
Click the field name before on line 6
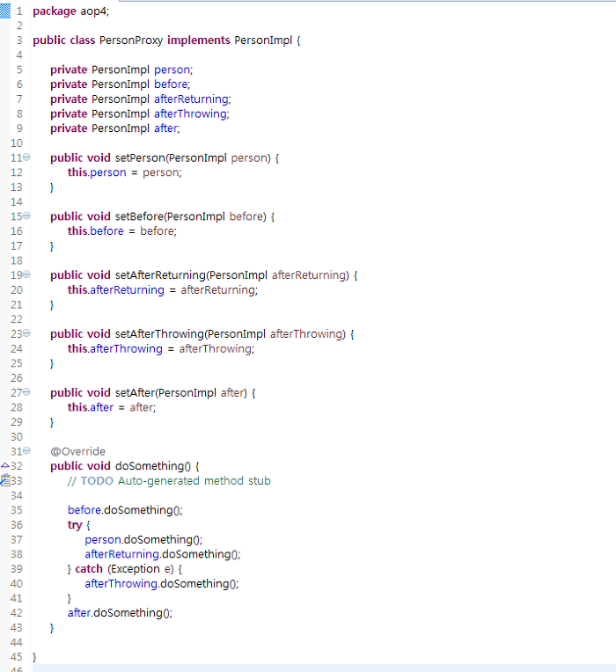pyautogui.click(x=171, y=84)
